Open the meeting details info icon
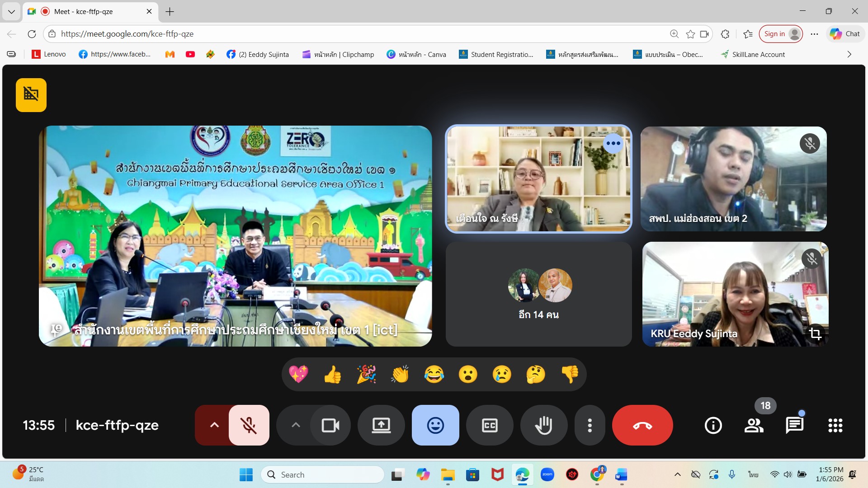This screenshot has width=868, height=488. (x=713, y=425)
